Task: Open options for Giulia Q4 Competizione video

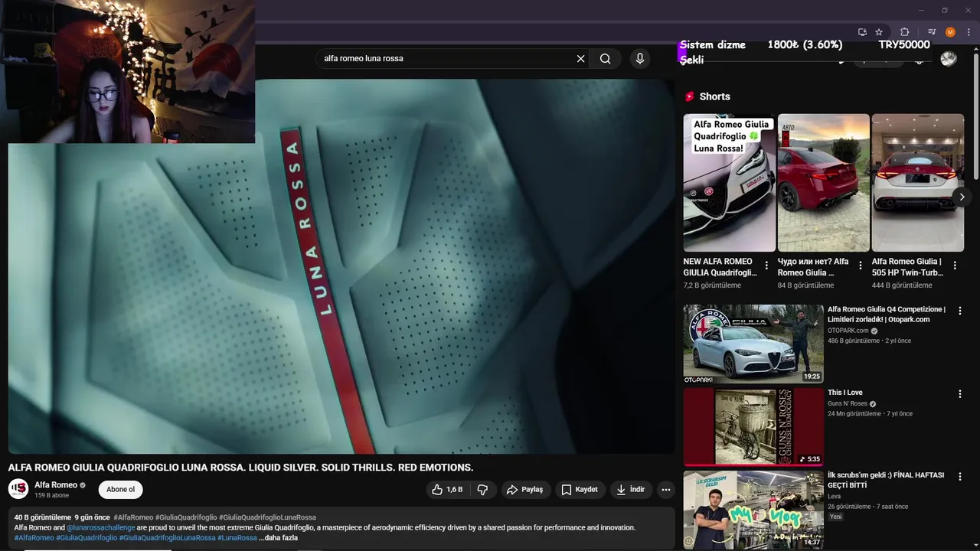Action: (960, 311)
